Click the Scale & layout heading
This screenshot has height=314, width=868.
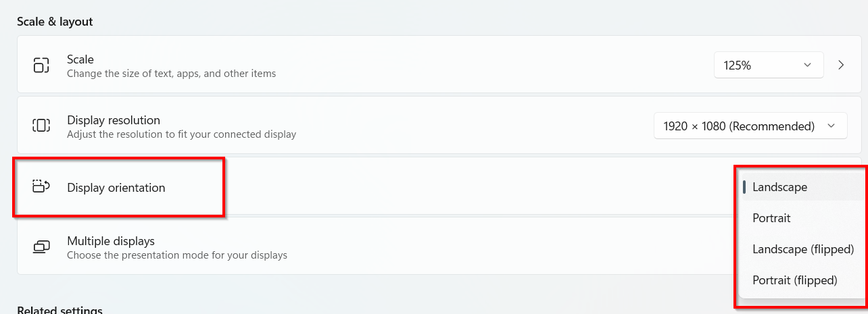[x=55, y=22]
